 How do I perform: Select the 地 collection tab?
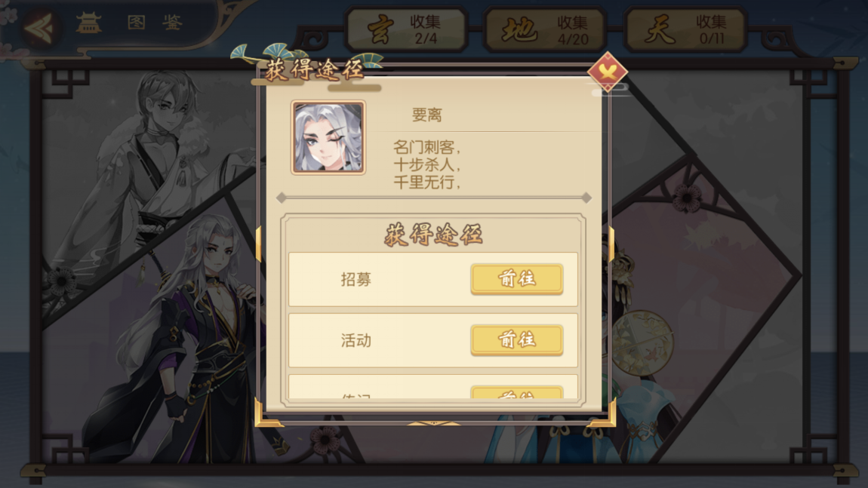pos(545,29)
